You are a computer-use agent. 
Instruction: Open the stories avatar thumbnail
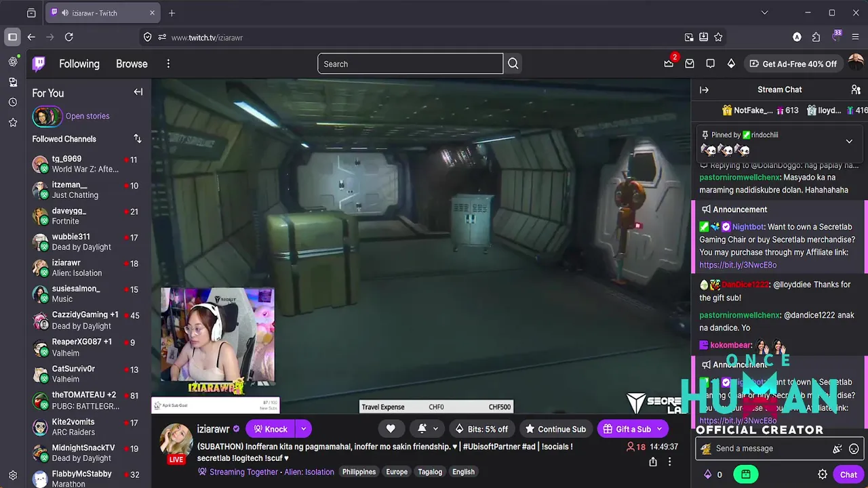[x=46, y=117]
